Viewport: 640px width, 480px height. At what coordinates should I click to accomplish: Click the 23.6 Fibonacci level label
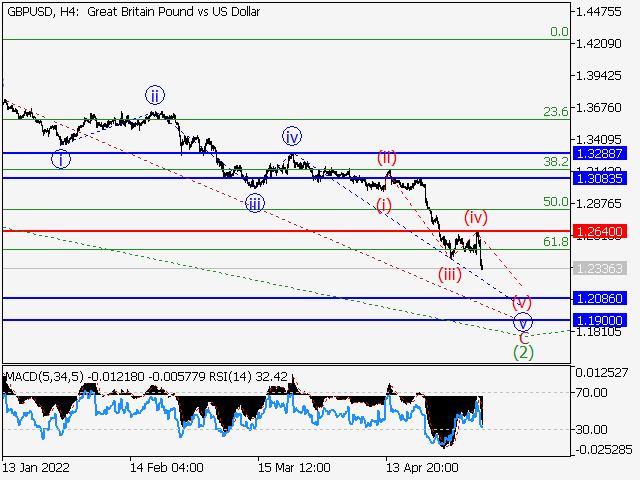point(556,111)
